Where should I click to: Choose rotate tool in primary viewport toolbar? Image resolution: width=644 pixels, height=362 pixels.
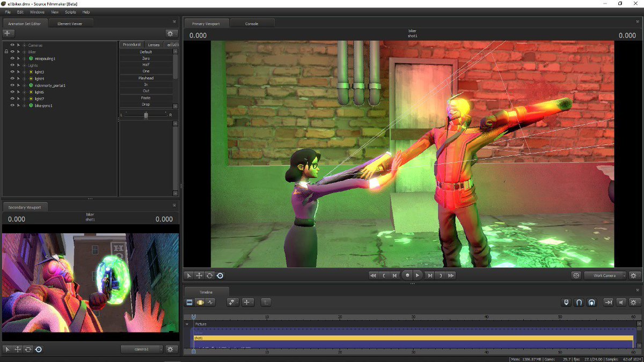click(209, 275)
